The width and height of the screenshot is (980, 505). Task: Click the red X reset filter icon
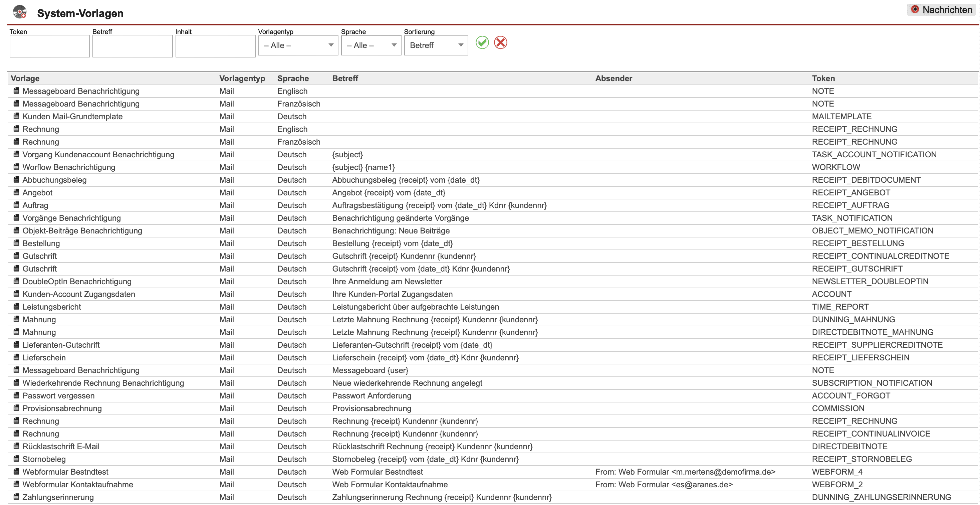point(500,43)
